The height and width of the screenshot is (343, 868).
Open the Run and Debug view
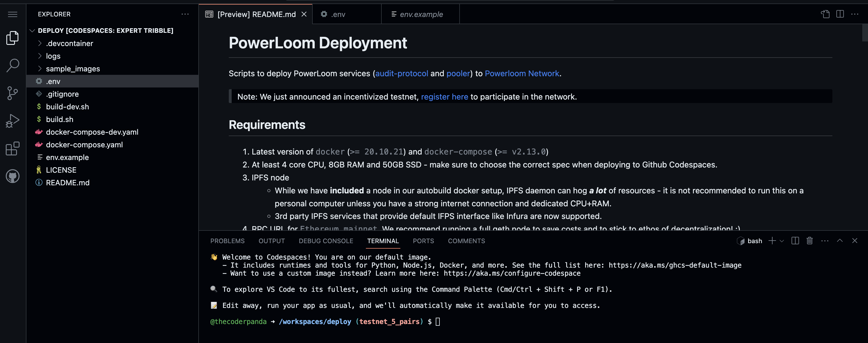[12, 121]
